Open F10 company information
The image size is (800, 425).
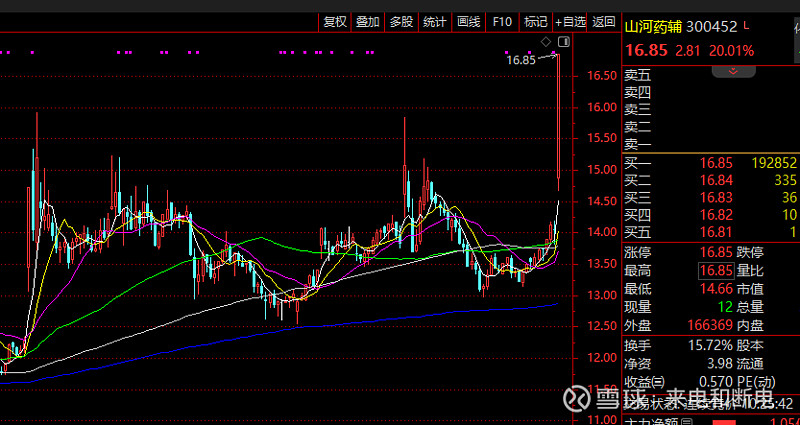(x=502, y=21)
